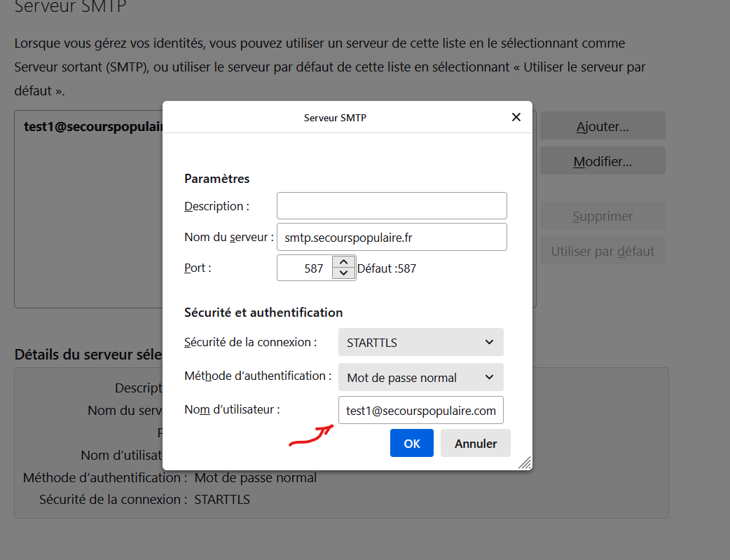Click the "Description :" field label
The image size is (730, 560).
point(216,206)
